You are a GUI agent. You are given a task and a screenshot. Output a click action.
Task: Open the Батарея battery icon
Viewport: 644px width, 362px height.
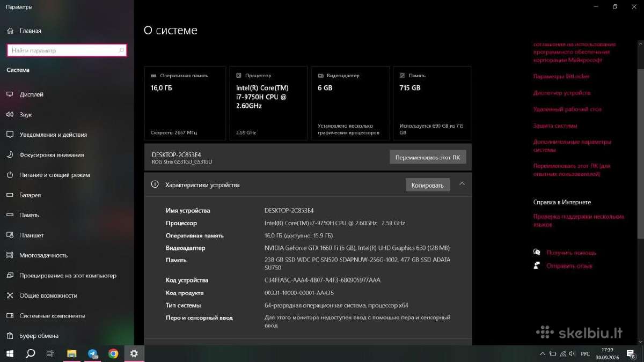click(10, 195)
